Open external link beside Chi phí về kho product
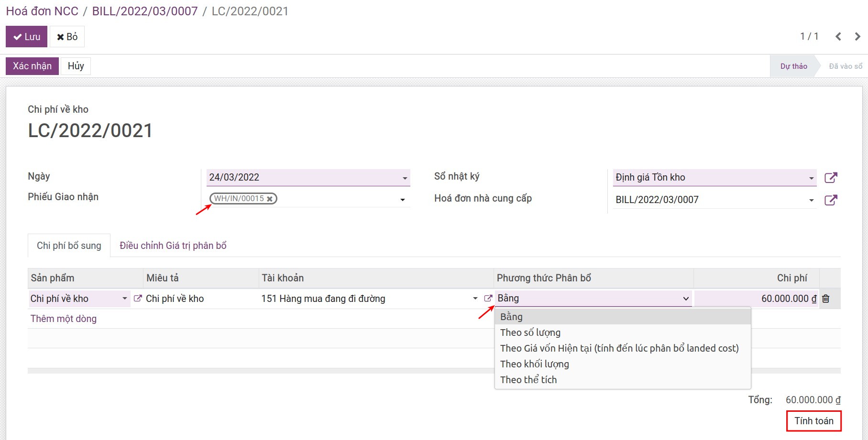The width and height of the screenshot is (868, 440). (x=138, y=299)
